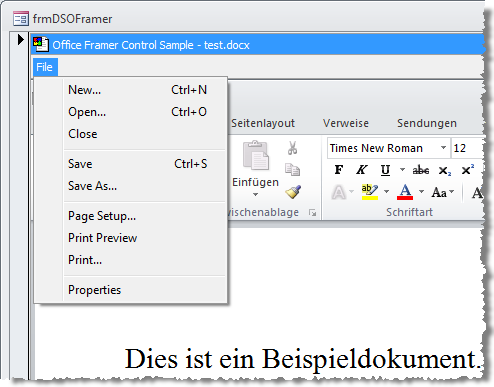Click the Schriftart group label
Screen dimensions: 494x387
(409, 212)
